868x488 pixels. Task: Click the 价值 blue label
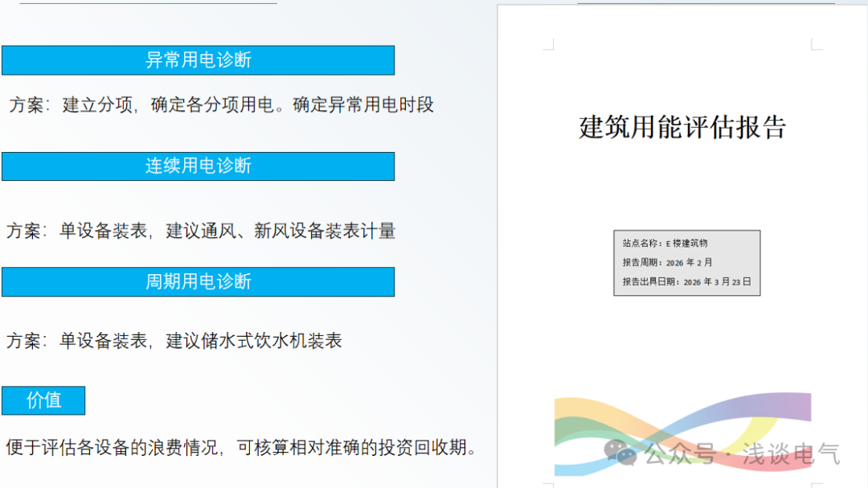coord(43,400)
